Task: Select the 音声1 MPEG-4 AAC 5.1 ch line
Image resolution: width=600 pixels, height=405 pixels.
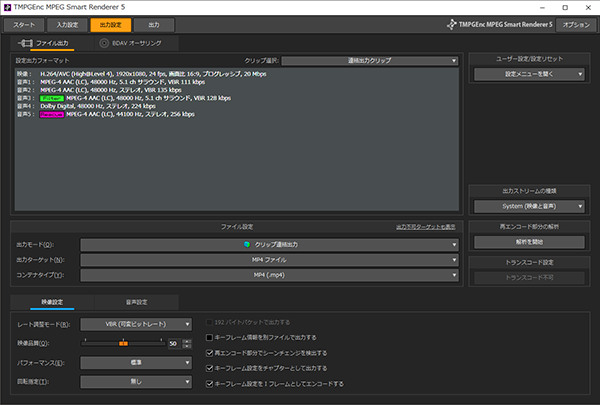Action: click(111, 82)
